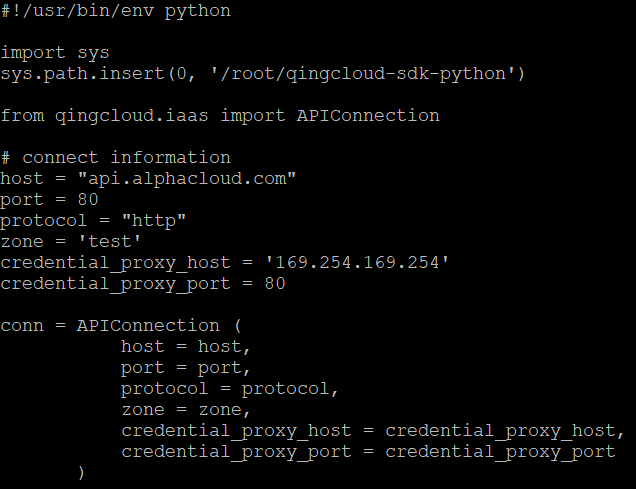Screen dimensions: 636x489
Task: Click the 'protocol = protocol,' argument line
Action: [230, 389]
